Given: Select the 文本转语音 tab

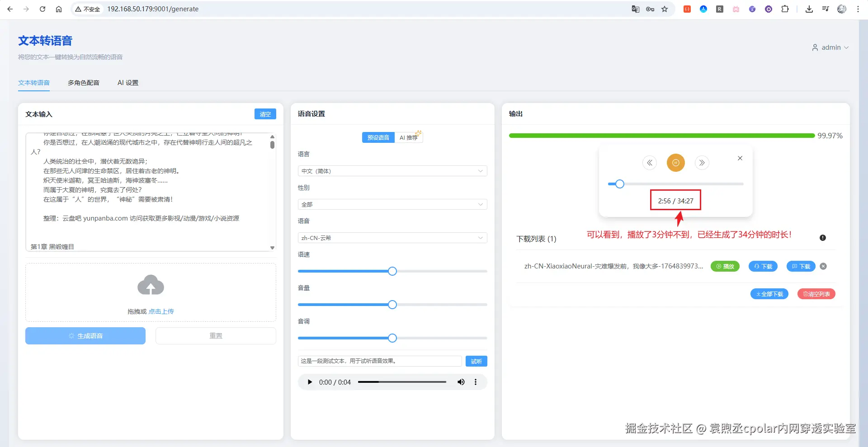Looking at the screenshot, I should (x=34, y=83).
